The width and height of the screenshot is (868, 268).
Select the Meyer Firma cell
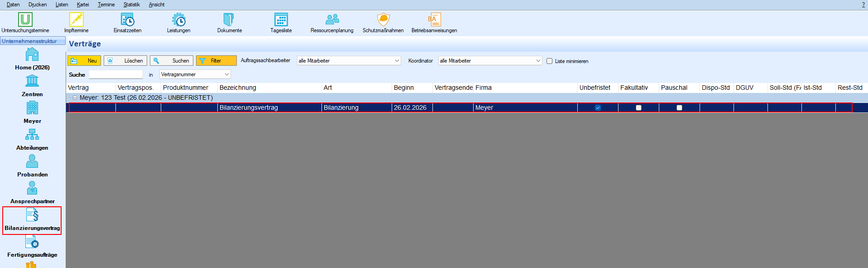[525, 107]
